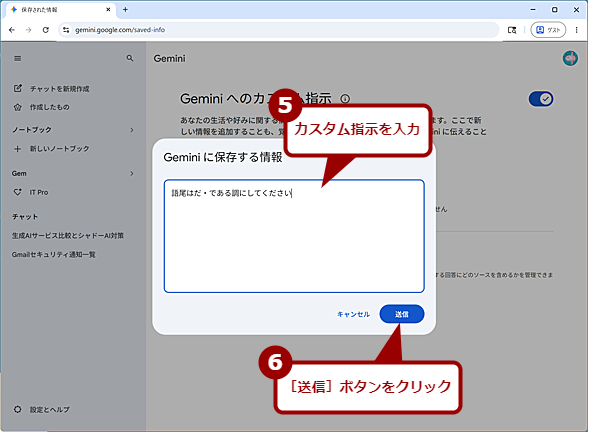Click the sidebar search magnifier icon
Screen dimensions: 589x433
click(x=130, y=58)
